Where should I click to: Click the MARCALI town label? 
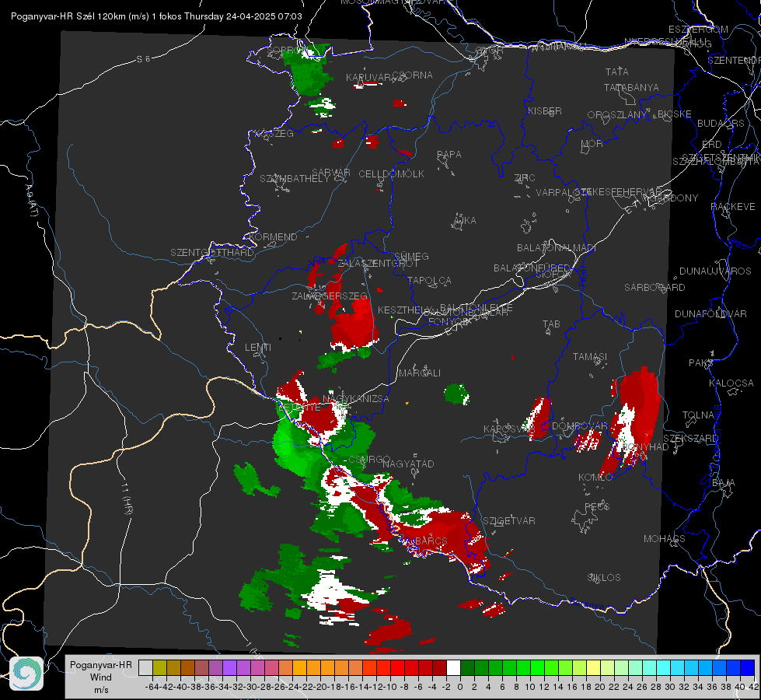click(x=419, y=373)
